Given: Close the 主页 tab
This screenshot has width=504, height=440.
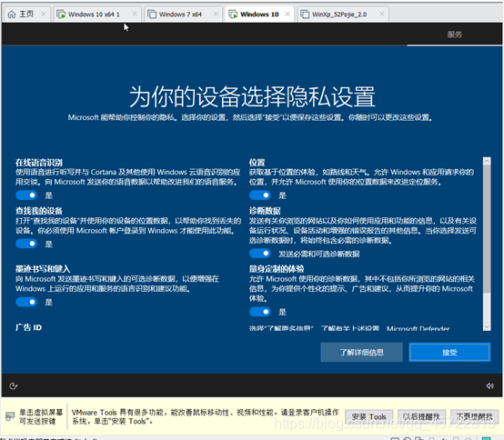Looking at the screenshot, I should pos(44,15).
